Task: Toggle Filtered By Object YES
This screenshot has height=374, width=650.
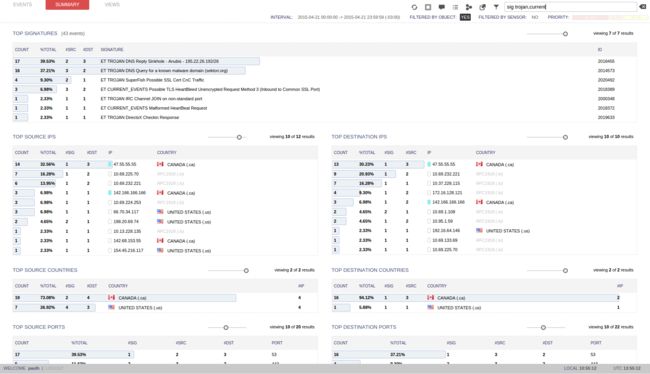Action: pos(465,17)
